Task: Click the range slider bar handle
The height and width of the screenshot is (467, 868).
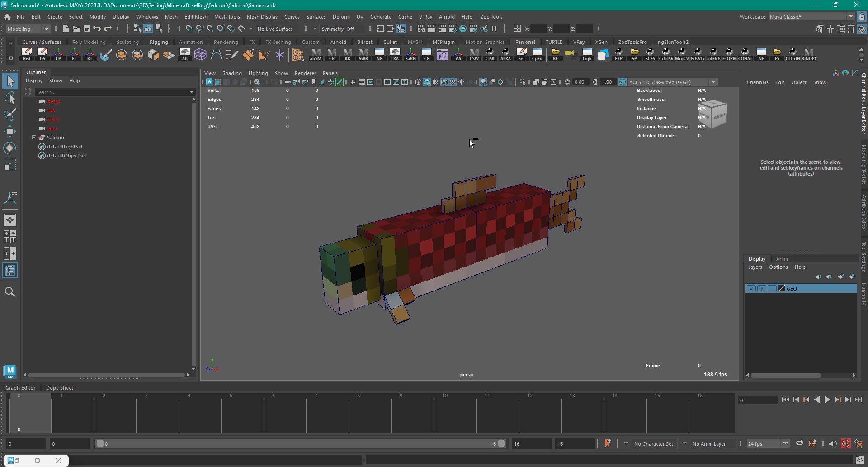Action: click(x=301, y=444)
